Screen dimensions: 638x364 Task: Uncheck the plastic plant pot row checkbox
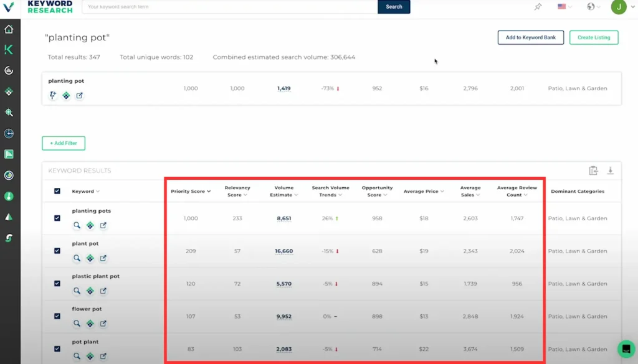(57, 284)
